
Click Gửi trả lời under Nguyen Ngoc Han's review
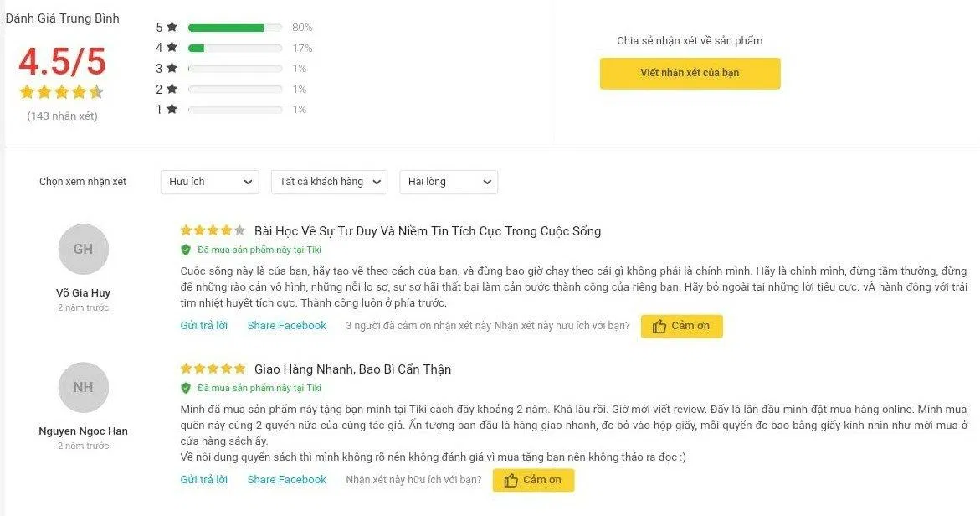pos(203,480)
